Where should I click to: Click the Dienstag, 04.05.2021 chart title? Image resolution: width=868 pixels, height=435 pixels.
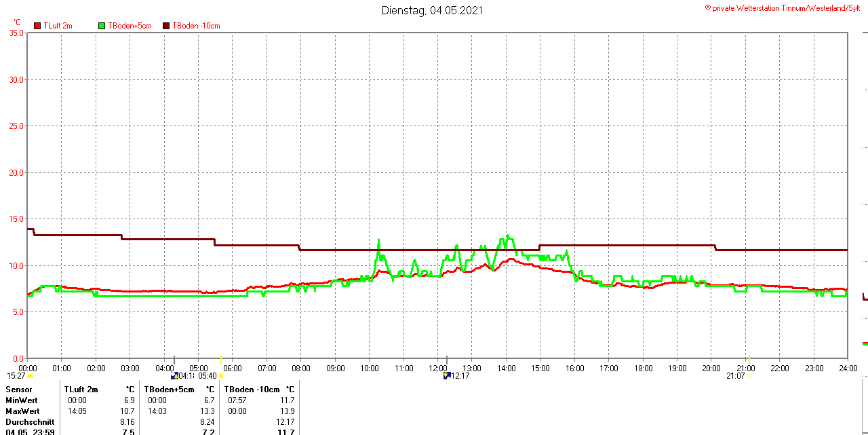433,10
